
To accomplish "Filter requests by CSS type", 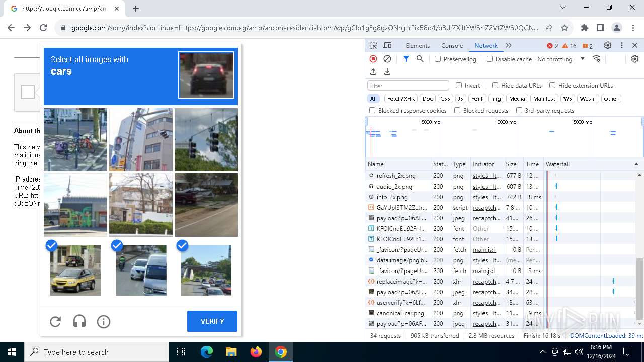I will tap(445, 99).
